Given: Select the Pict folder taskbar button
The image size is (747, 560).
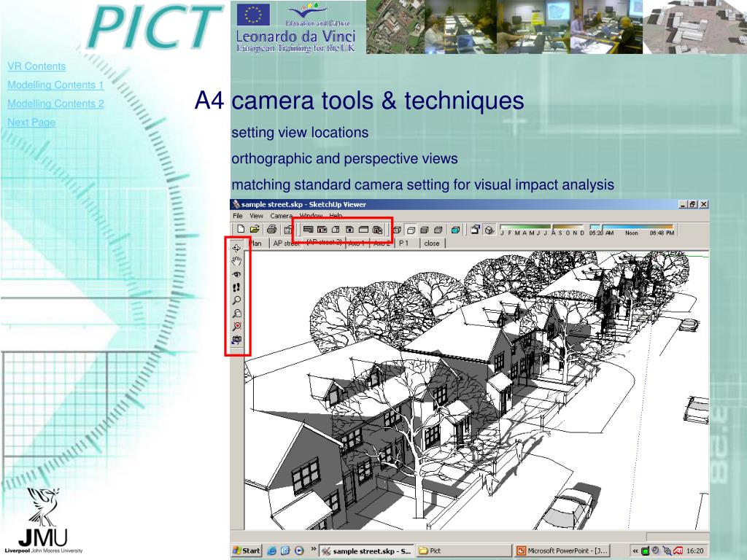Looking at the screenshot, I should 463,551.
